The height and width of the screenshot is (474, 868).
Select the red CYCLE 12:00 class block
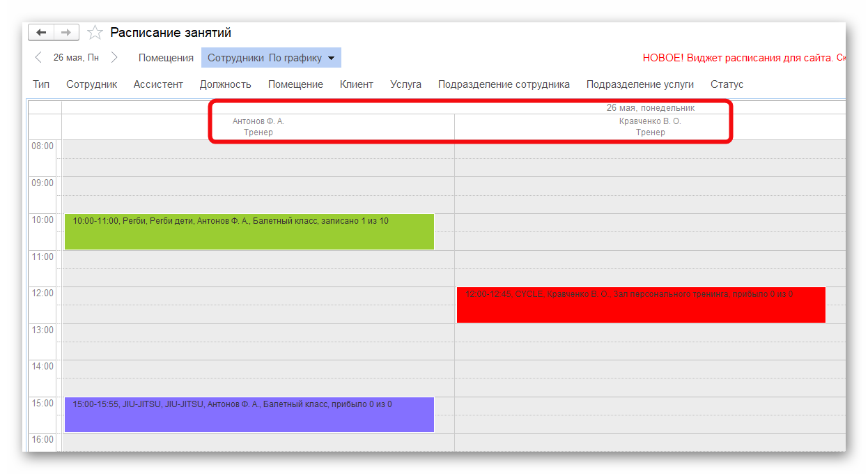coord(640,305)
